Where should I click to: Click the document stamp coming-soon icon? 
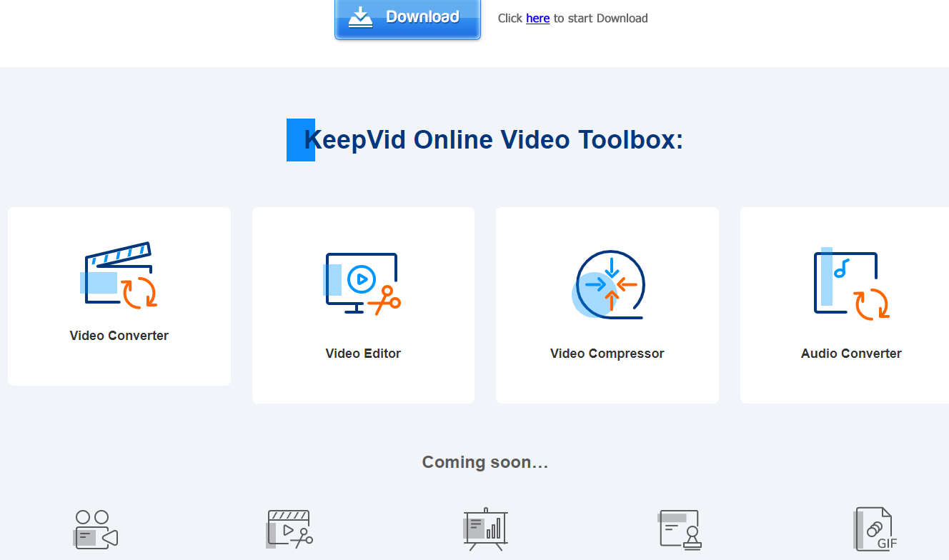pos(679,529)
